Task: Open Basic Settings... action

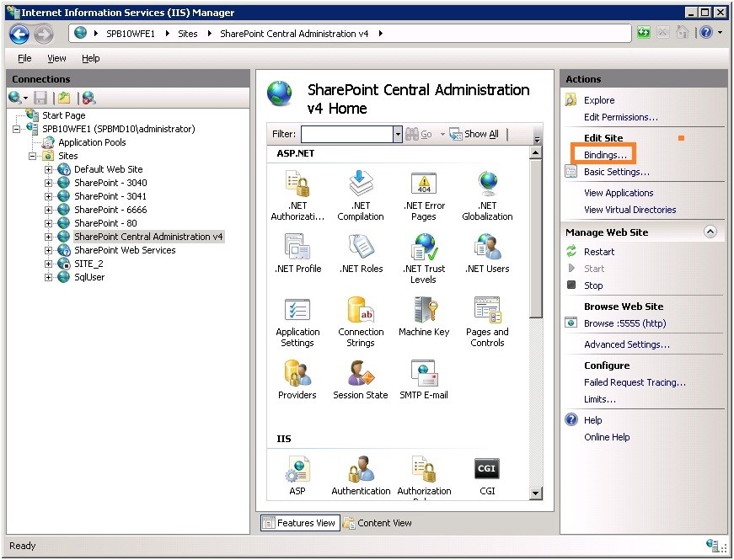Action: pyautogui.click(x=617, y=172)
